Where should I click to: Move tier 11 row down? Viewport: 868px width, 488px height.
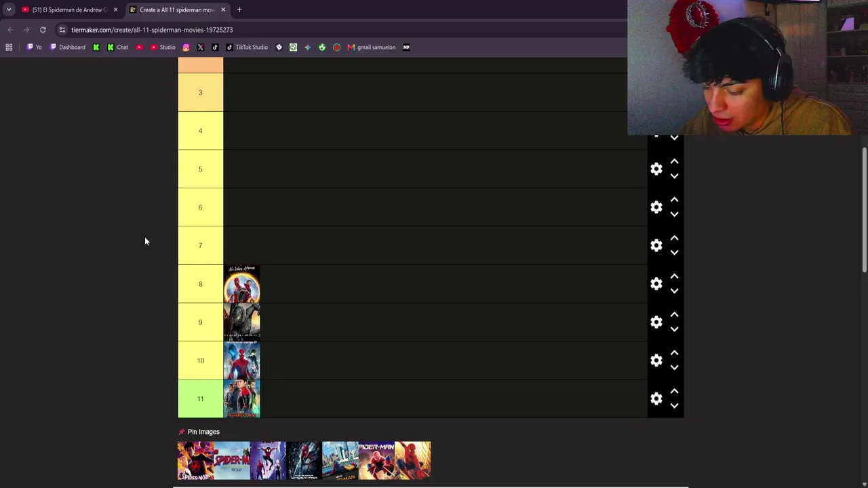(674, 406)
